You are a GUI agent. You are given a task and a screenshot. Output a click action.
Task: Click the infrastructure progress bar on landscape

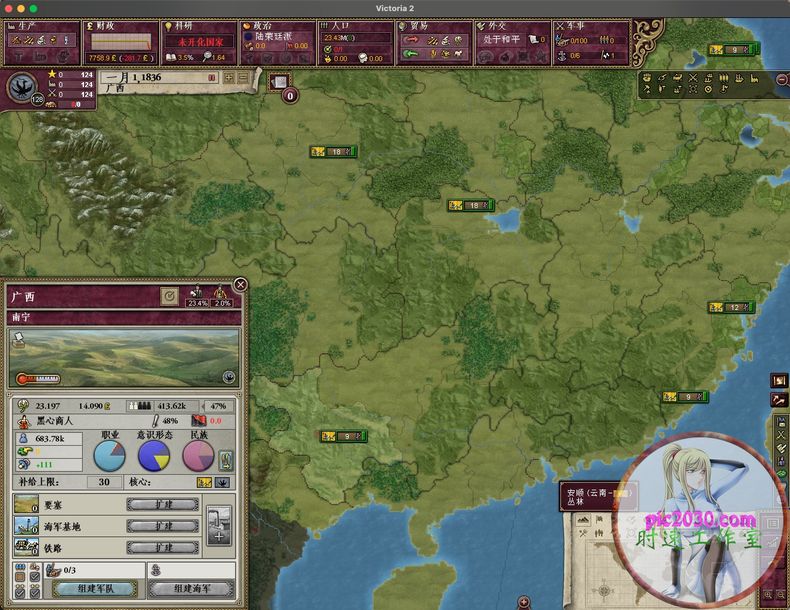(38, 378)
